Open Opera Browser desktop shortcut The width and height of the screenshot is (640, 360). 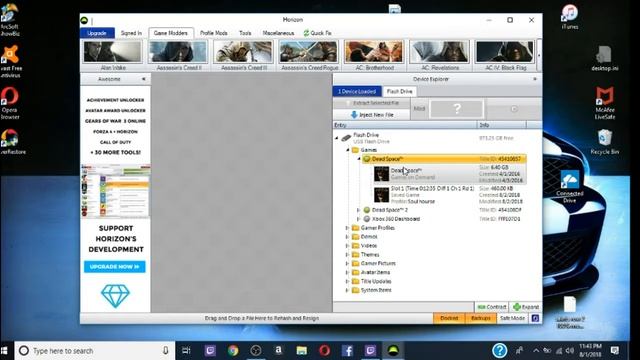10,103
